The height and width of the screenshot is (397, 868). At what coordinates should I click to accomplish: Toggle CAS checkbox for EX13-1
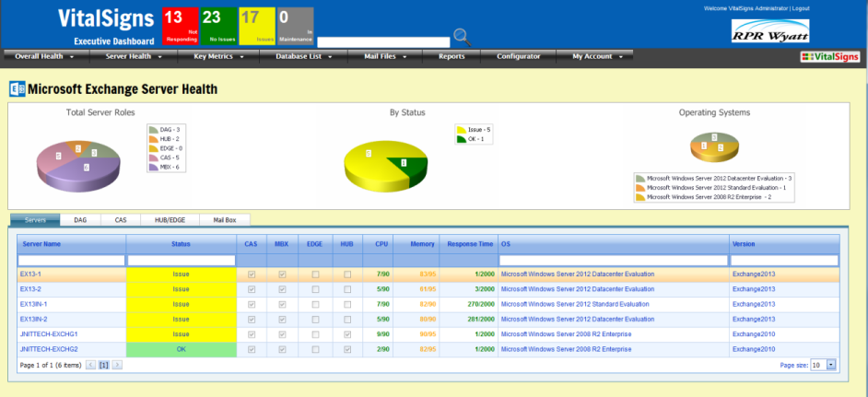pos(252,274)
